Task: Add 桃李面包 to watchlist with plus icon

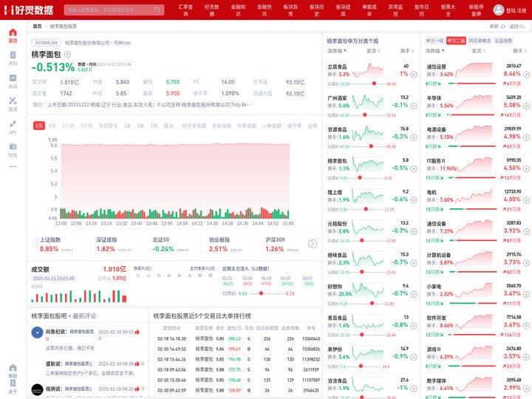Action: pyautogui.click(x=67, y=54)
